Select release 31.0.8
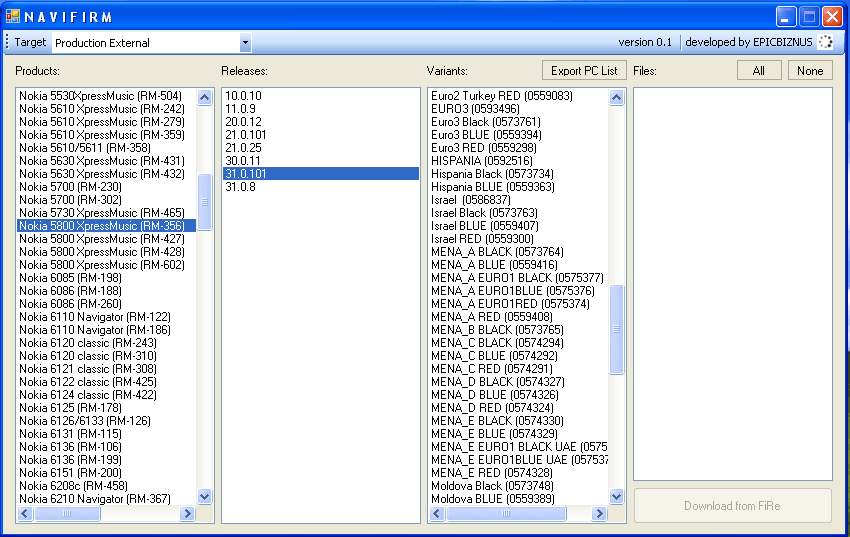The image size is (850, 537). 320,187
